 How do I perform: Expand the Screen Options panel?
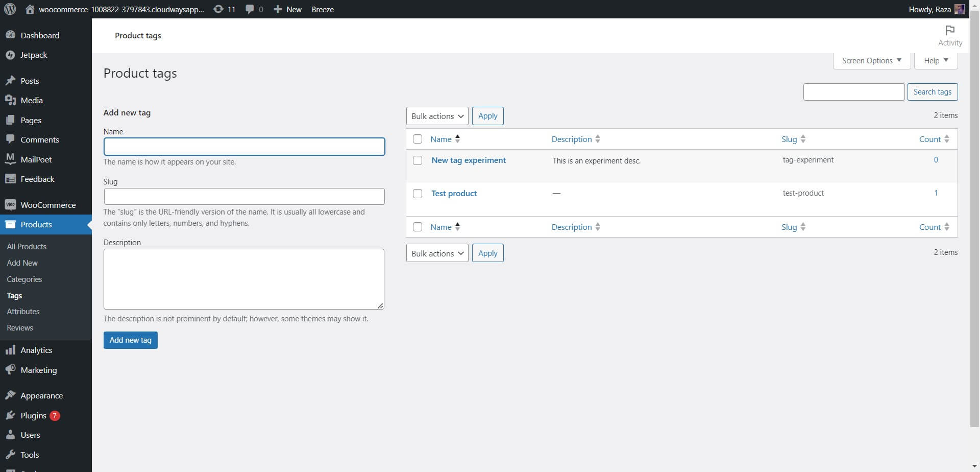[x=872, y=61]
